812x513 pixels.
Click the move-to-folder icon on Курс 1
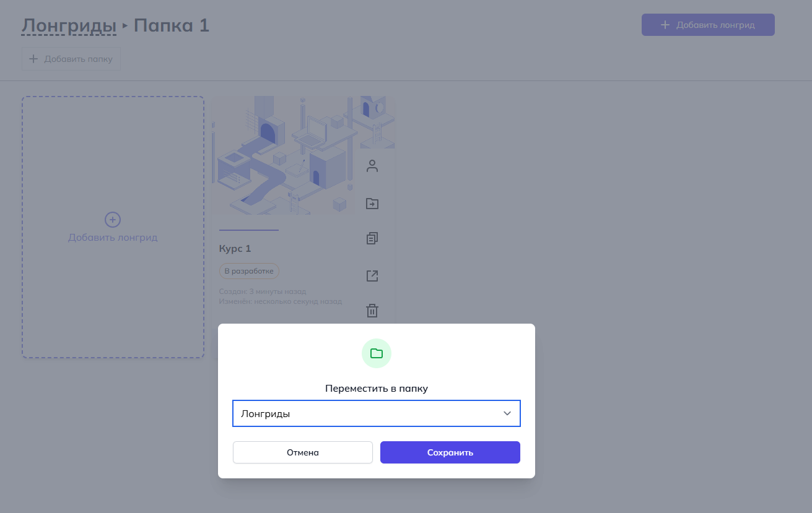click(372, 203)
